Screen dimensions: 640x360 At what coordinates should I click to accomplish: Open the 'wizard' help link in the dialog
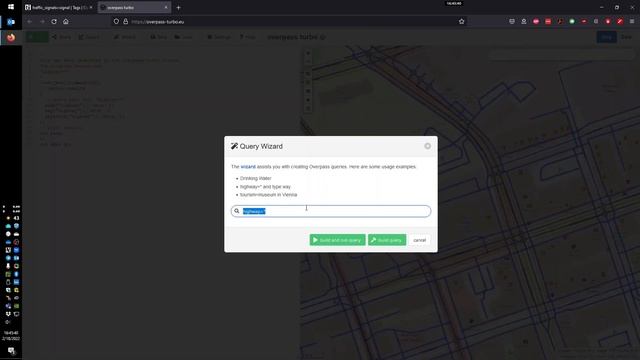coord(248,167)
